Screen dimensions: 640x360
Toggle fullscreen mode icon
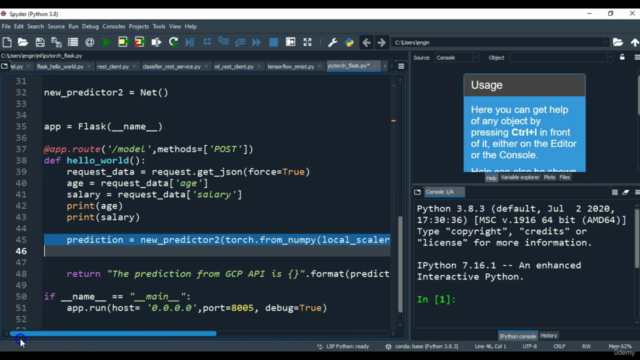tap(307, 42)
